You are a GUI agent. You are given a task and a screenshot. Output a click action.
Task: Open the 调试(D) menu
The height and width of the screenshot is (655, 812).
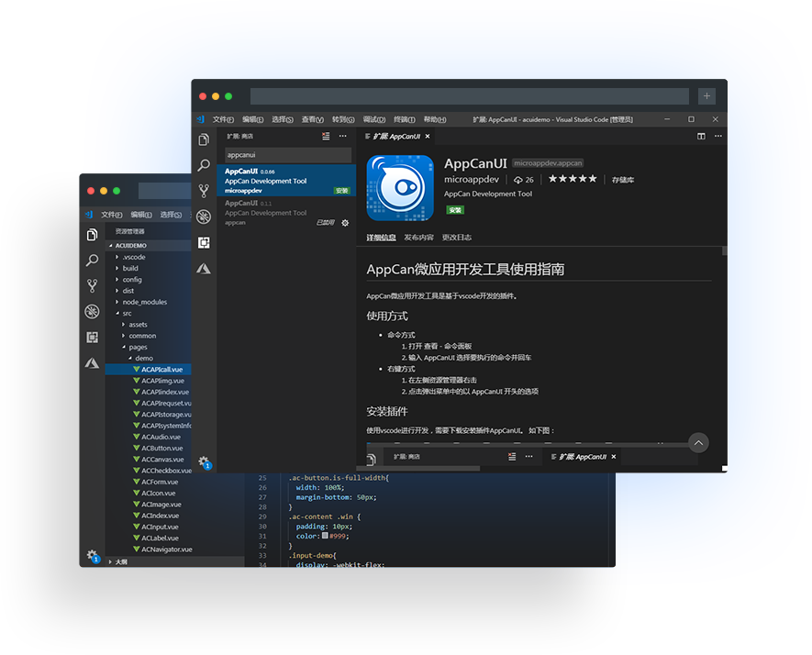[374, 119]
